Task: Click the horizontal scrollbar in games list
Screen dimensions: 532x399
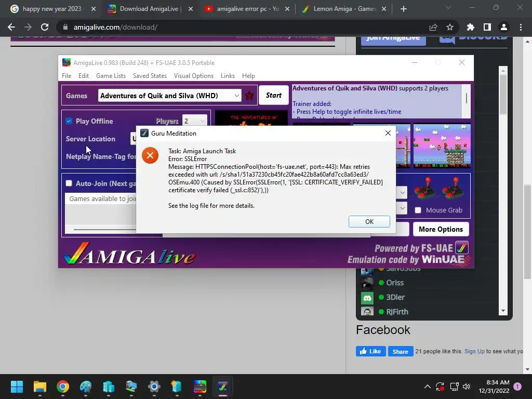Action: 104,230
